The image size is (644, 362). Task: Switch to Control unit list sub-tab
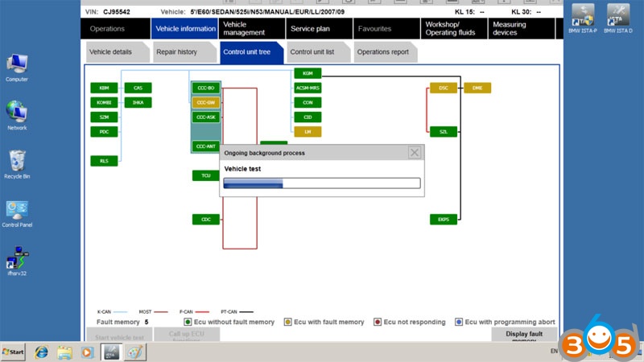pos(318,52)
